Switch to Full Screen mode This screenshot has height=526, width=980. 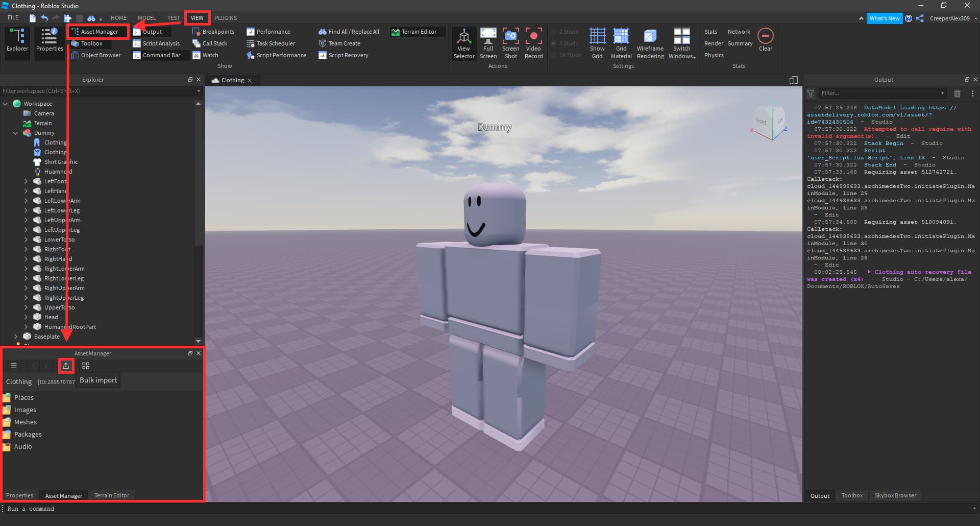[x=488, y=42]
